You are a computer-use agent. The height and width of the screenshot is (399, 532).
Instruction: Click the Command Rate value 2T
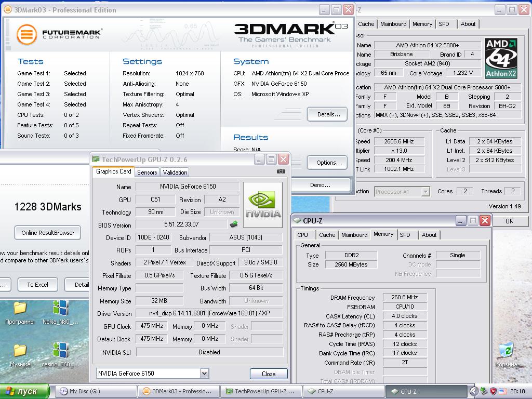[405, 362]
